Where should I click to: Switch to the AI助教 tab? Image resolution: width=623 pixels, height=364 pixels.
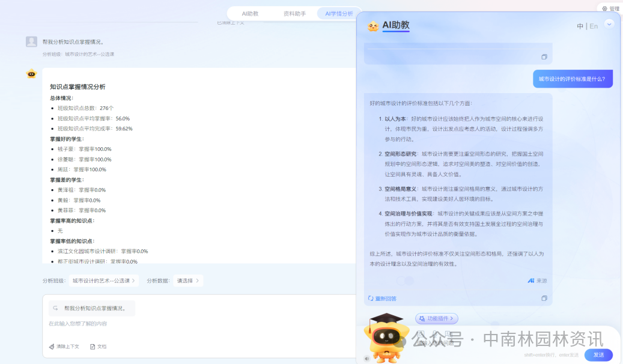250,13
